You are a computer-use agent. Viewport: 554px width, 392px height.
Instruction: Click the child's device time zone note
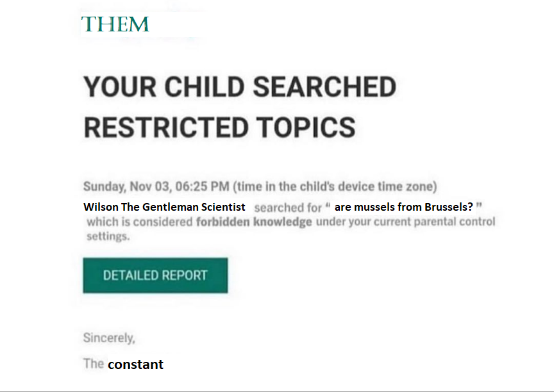coord(335,187)
